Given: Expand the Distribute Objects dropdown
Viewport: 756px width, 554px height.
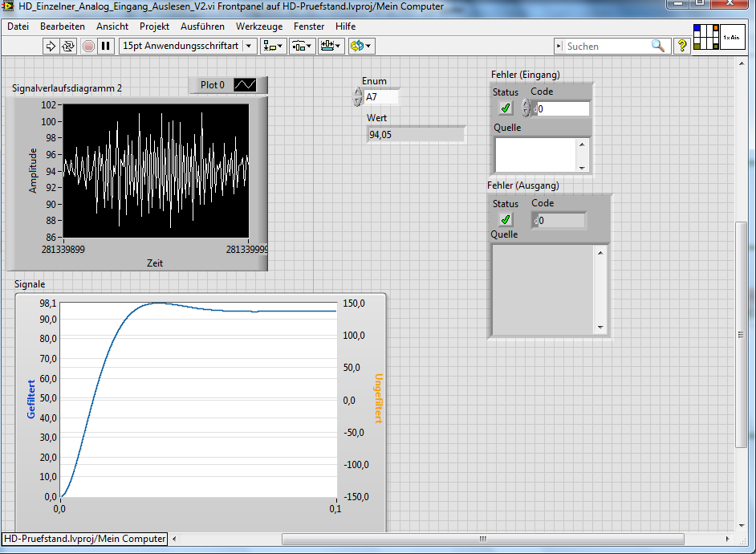Looking at the screenshot, I should tap(303, 46).
